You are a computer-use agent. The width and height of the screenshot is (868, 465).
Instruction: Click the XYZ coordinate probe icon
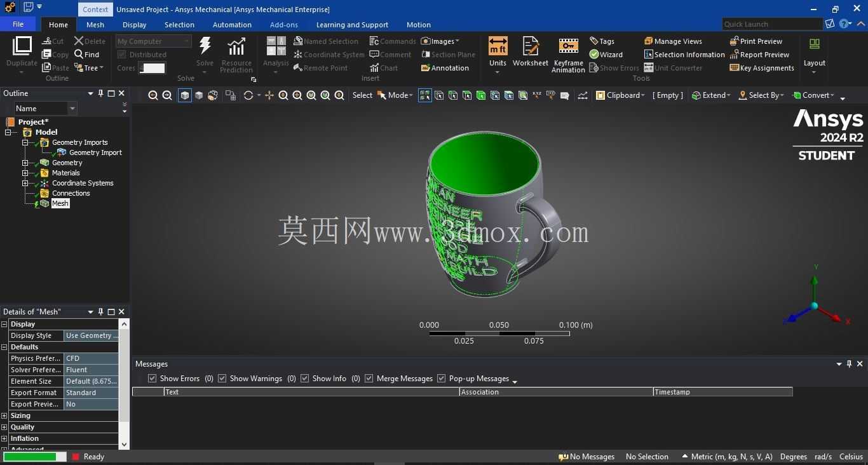click(x=537, y=95)
